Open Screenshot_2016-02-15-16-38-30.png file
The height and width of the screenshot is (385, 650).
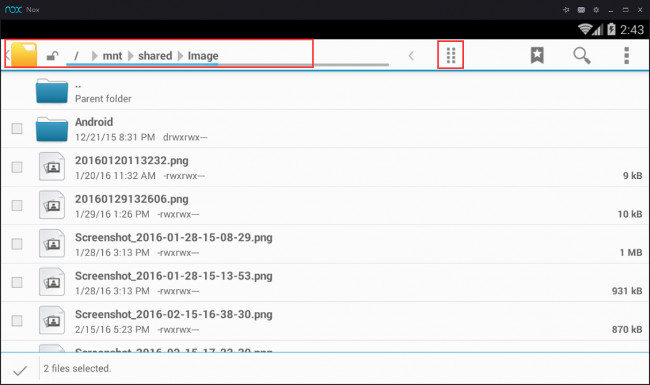click(325, 321)
